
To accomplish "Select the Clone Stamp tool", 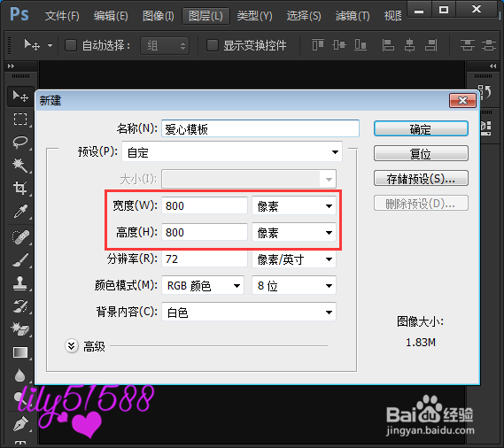I will [19, 283].
